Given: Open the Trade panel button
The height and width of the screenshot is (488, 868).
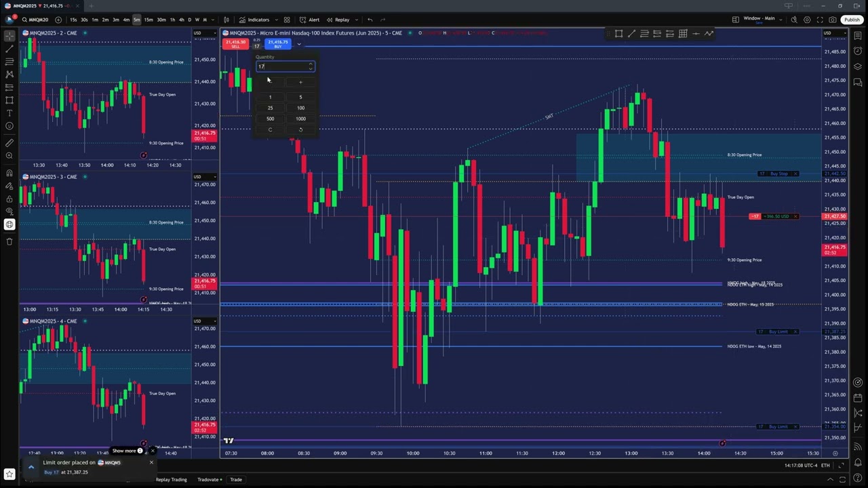Looking at the screenshot, I should coord(236,479).
